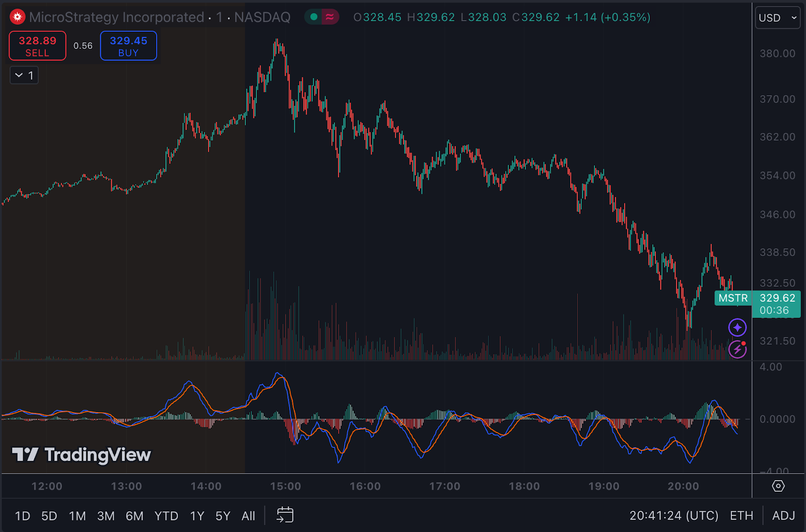Click the 0.56 spread value
The width and height of the screenshot is (806, 532).
(x=83, y=46)
